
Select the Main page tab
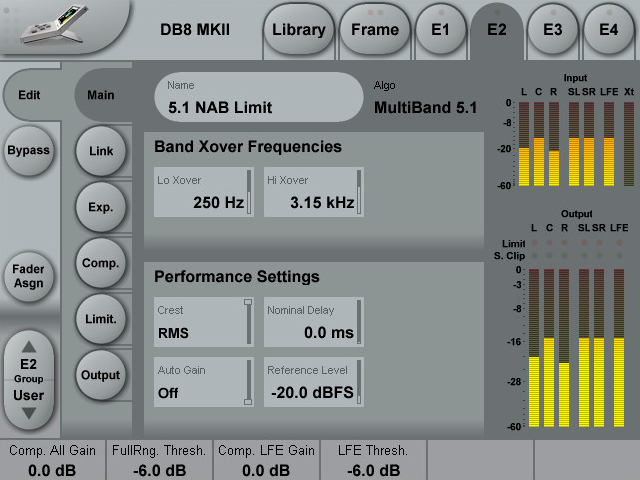(101, 95)
